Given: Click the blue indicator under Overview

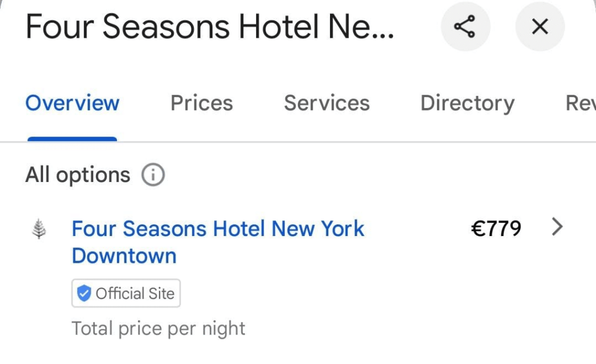Looking at the screenshot, I should click(72, 139).
